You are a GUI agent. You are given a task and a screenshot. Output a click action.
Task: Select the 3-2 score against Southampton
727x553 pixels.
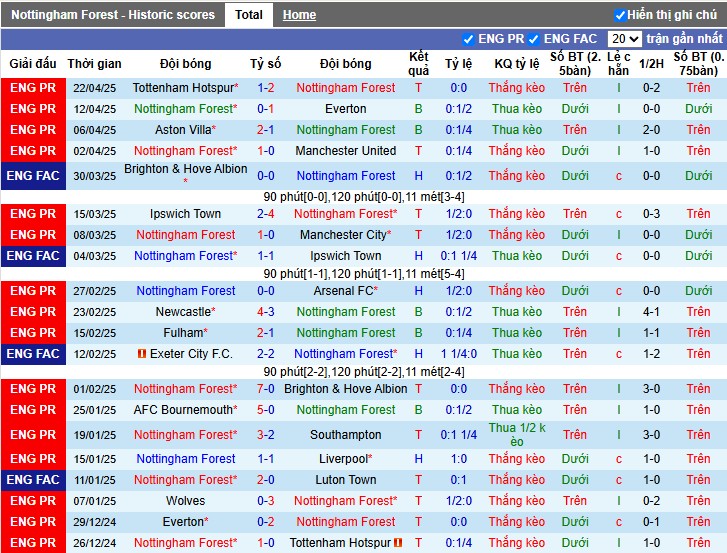266,435
